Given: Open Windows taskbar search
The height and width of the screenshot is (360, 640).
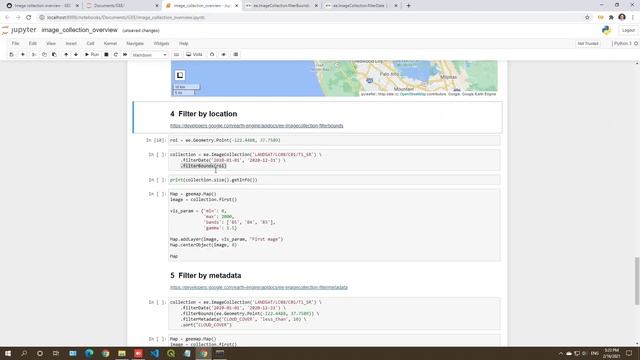Looking at the screenshot, I should (x=24, y=353).
